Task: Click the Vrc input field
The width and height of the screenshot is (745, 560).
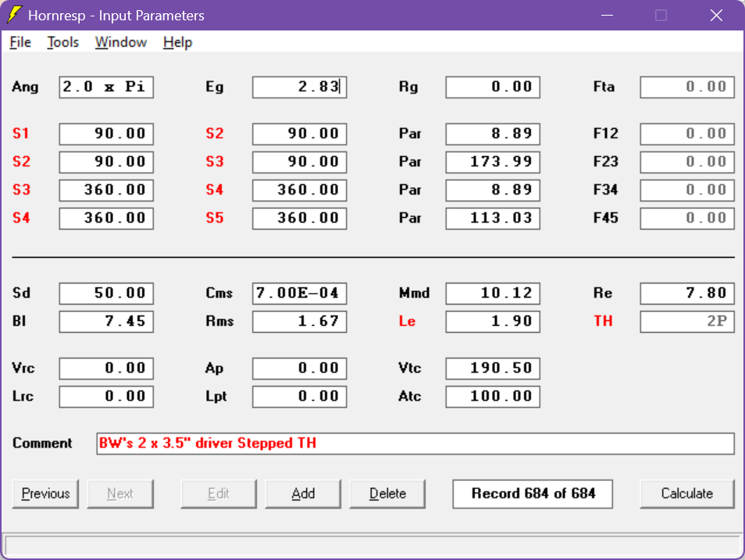Action: tap(106, 368)
